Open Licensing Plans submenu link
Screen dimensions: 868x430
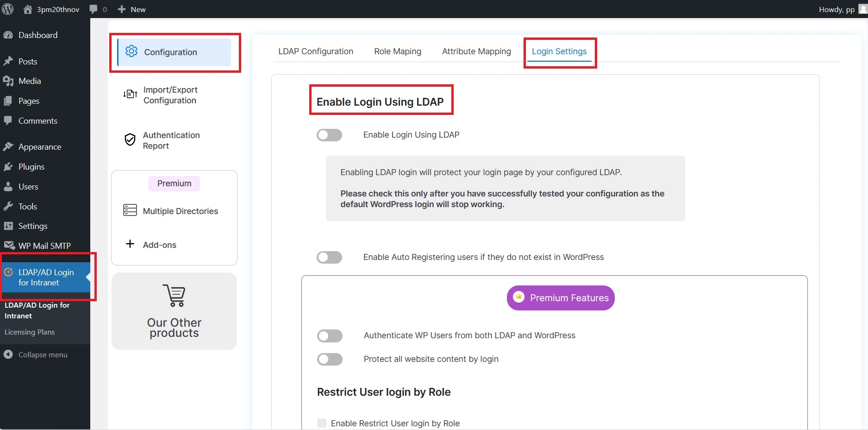(30, 332)
